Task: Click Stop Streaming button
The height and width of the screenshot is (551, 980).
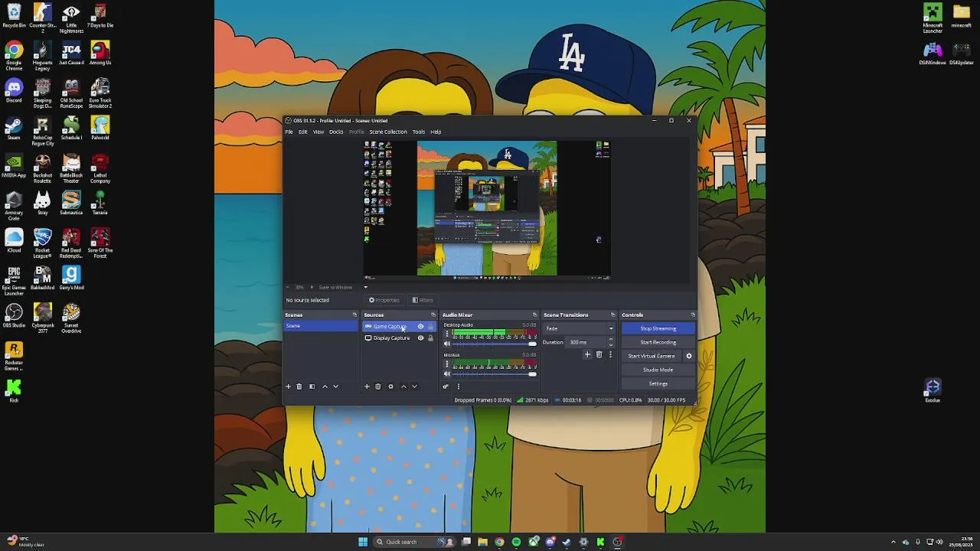Action: tap(658, 328)
